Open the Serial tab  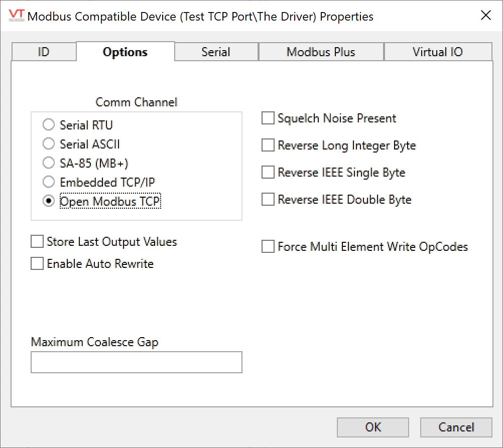tap(216, 52)
